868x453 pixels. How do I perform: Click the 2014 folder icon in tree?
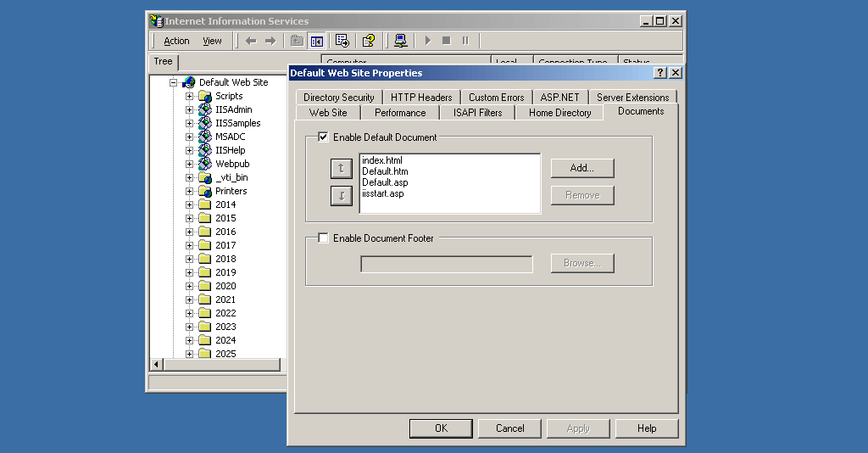[x=205, y=204]
